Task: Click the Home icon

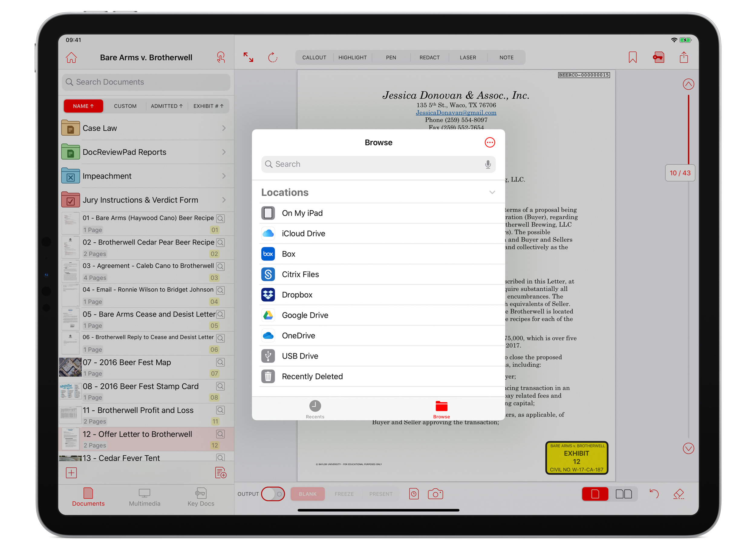Action: pos(71,57)
